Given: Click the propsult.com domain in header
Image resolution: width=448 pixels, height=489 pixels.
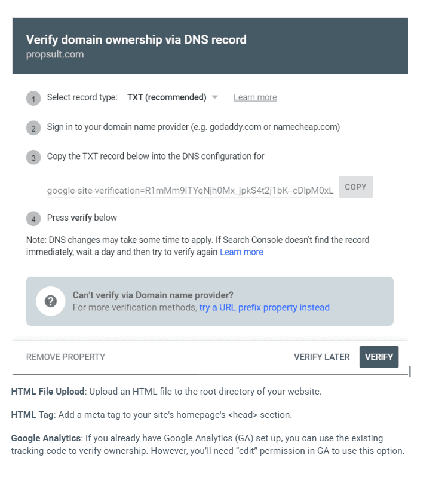Looking at the screenshot, I should 55,54.
